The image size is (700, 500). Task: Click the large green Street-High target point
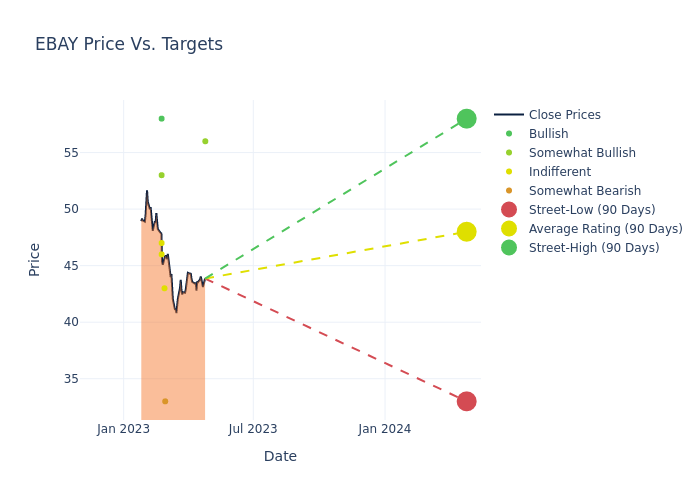[466, 119]
